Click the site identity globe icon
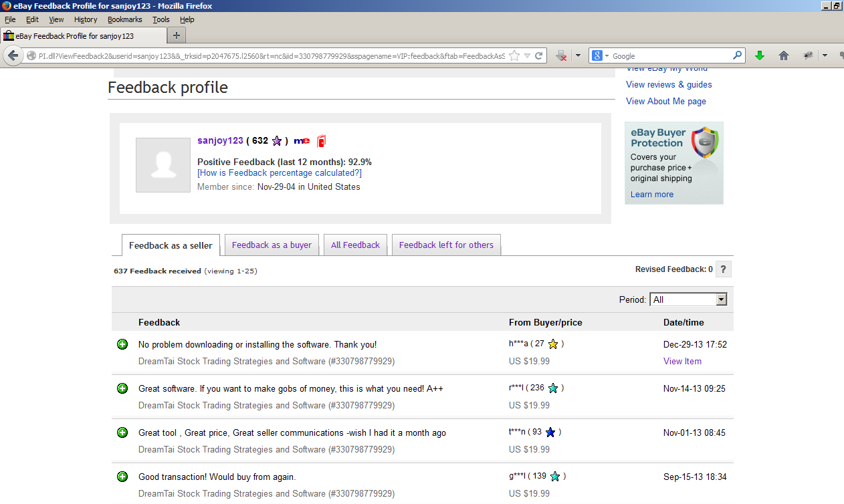 (x=31, y=56)
